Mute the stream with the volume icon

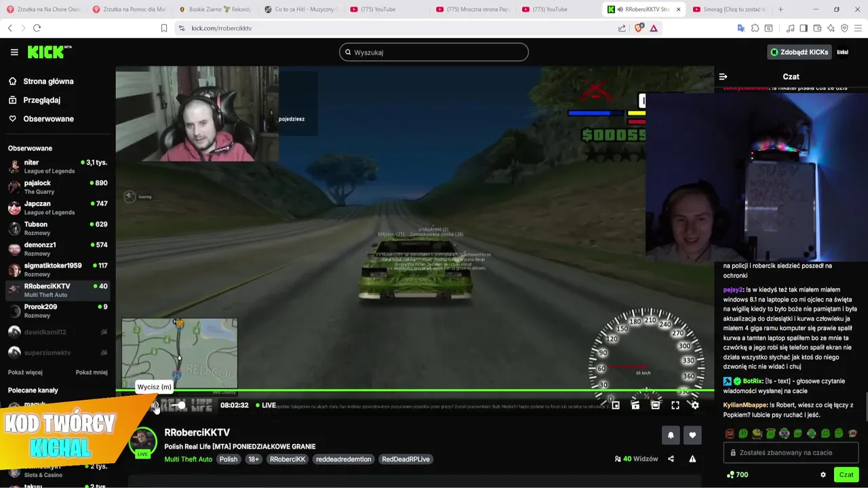[x=155, y=405]
